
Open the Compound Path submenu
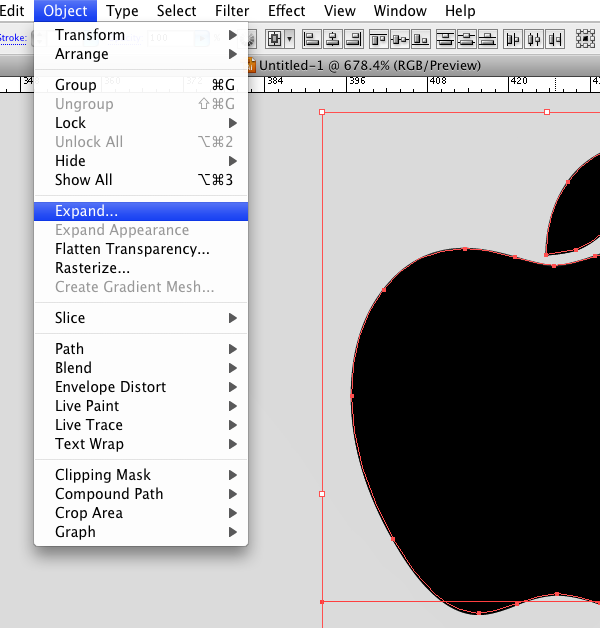coord(141,494)
